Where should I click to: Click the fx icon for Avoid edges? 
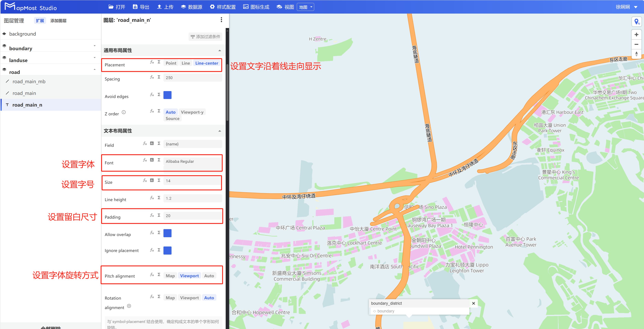152,95
